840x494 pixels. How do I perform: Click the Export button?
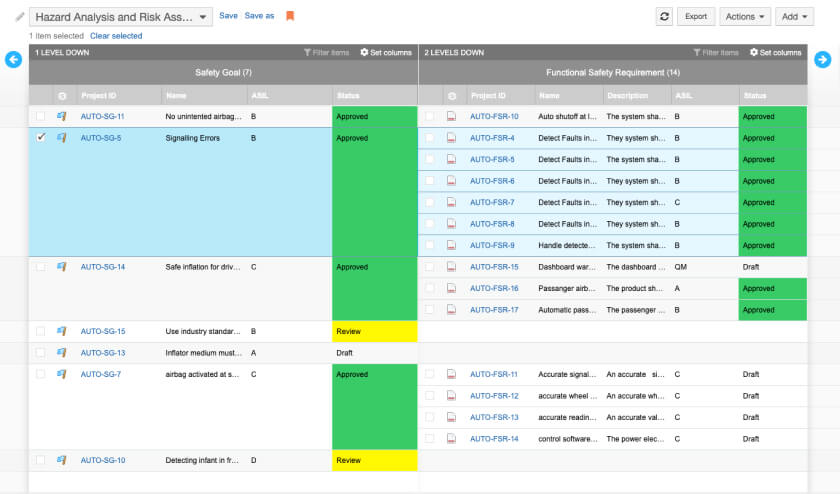pyautogui.click(x=696, y=17)
